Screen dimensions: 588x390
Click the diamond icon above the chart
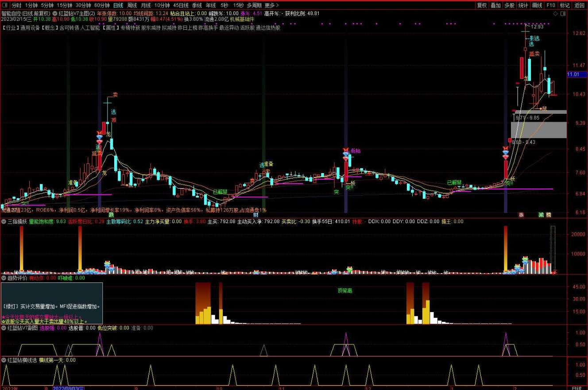coord(556,13)
